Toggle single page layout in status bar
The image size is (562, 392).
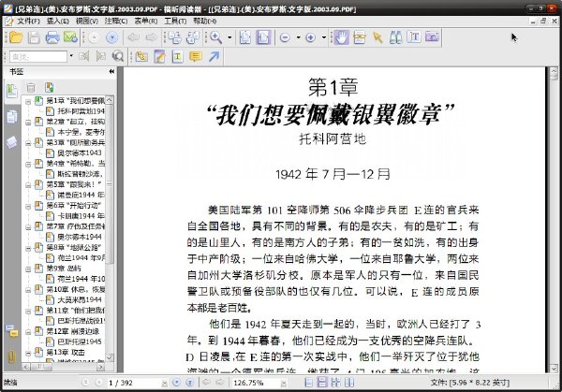[308, 383]
